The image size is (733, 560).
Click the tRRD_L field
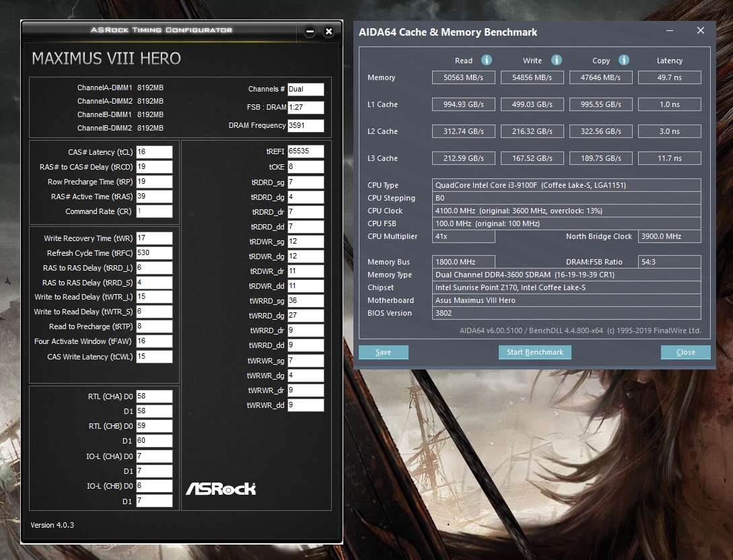point(154,268)
